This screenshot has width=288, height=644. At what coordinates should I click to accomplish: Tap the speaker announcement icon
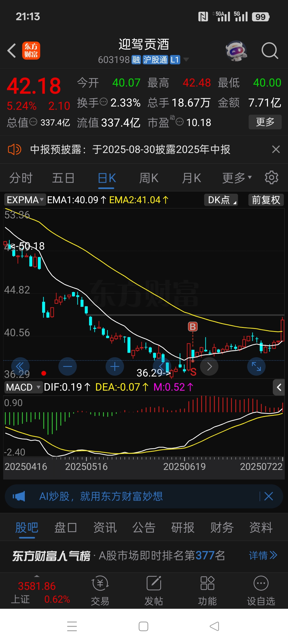click(14, 150)
